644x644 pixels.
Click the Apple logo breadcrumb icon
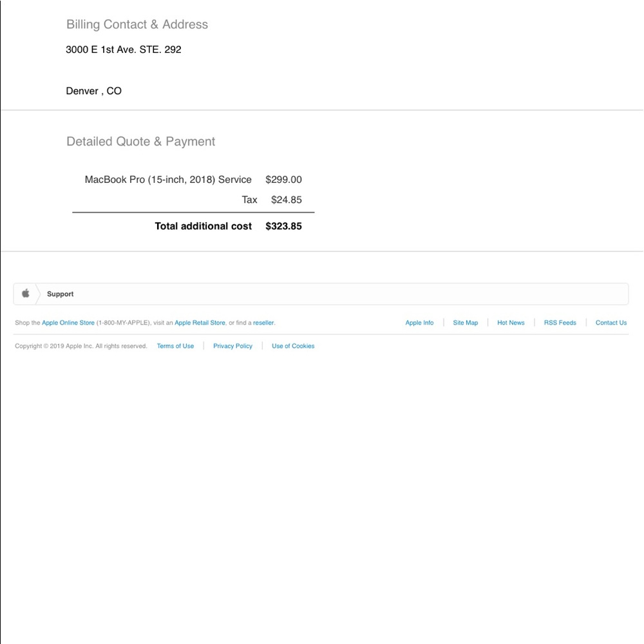coord(26,293)
